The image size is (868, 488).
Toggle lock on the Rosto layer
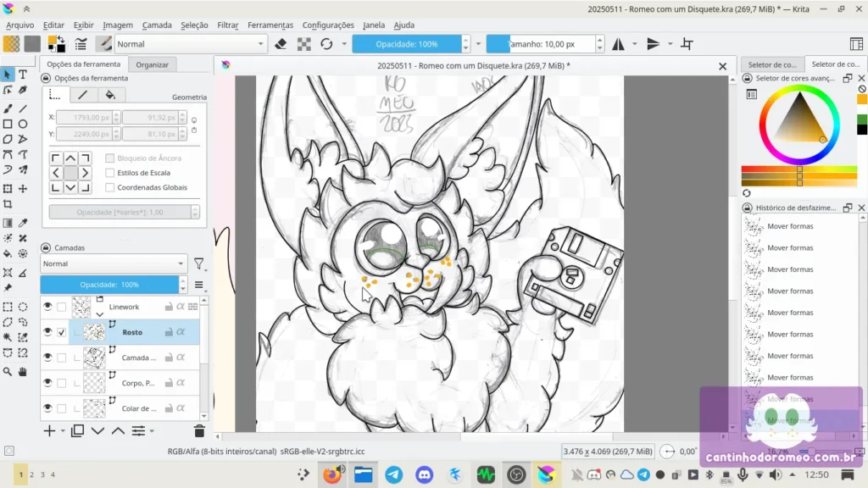[169, 332]
